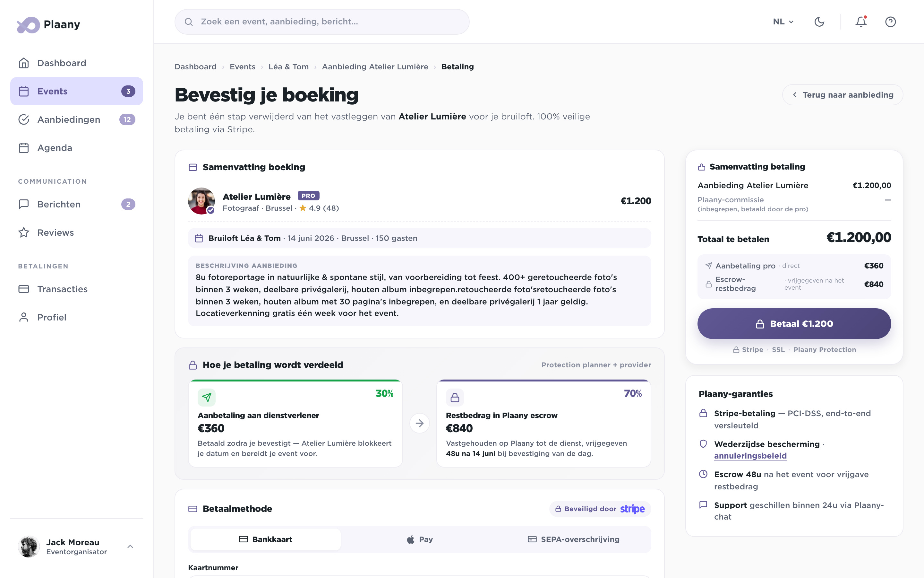Image resolution: width=924 pixels, height=578 pixels.
Task: Open Profiel in the sidebar
Action: pyautogui.click(x=76, y=318)
